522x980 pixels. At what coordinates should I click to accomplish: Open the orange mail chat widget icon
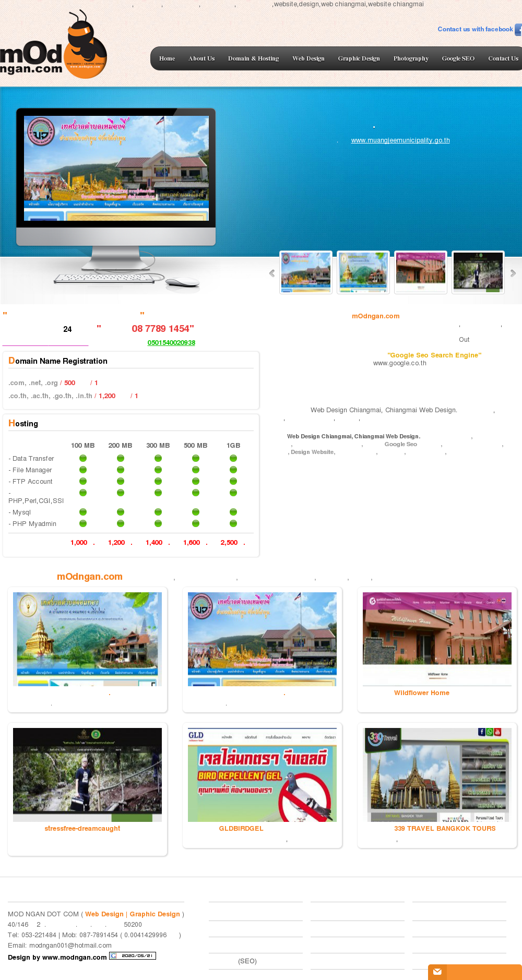click(x=437, y=972)
